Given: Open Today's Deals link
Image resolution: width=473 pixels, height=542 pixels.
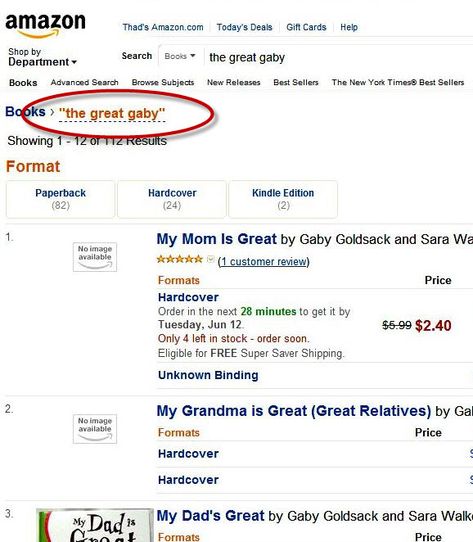Looking at the screenshot, I should click(x=244, y=27).
